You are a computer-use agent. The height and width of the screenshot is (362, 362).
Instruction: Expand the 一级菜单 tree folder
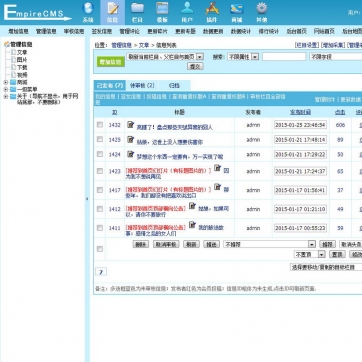click(x=6, y=89)
